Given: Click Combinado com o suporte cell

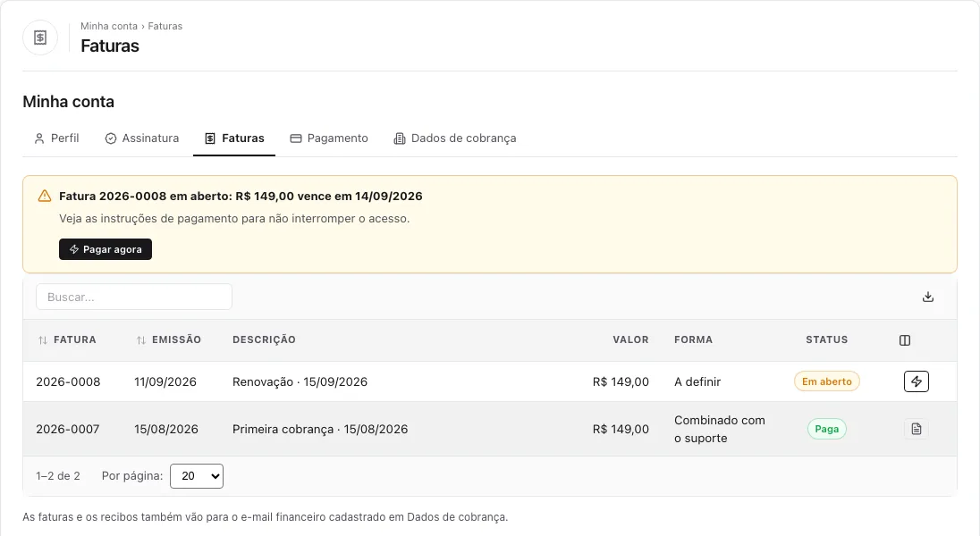Looking at the screenshot, I should (x=720, y=429).
